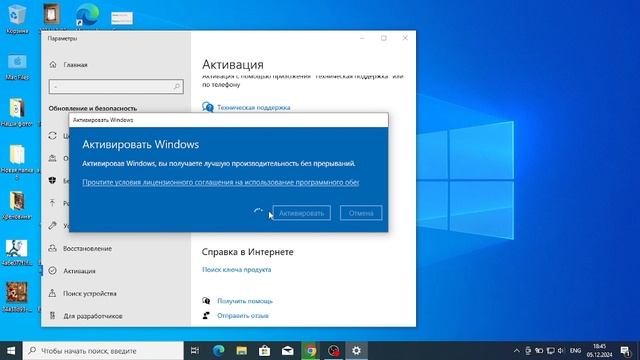Click the Техническая поддержка chat icon

(x=207, y=107)
